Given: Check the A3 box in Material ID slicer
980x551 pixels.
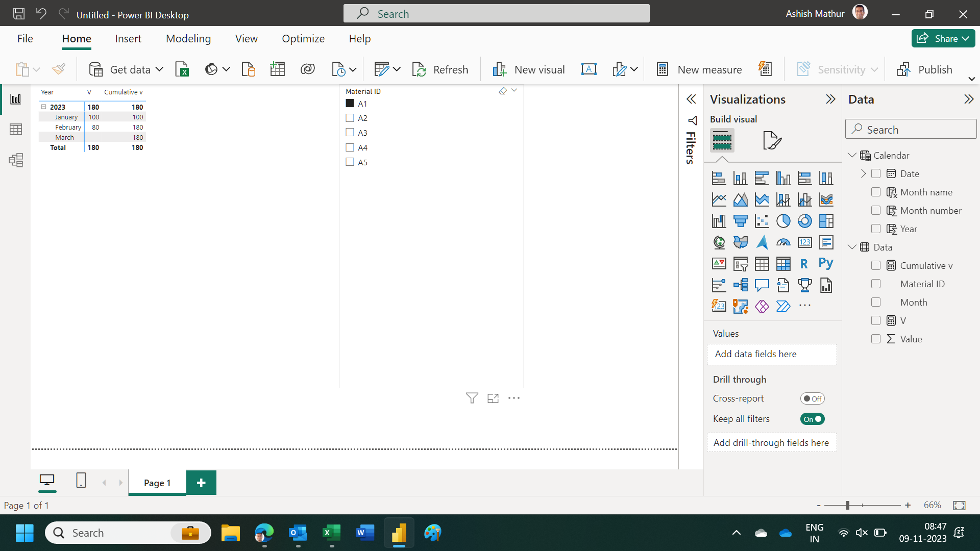Looking at the screenshot, I should click(x=350, y=133).
